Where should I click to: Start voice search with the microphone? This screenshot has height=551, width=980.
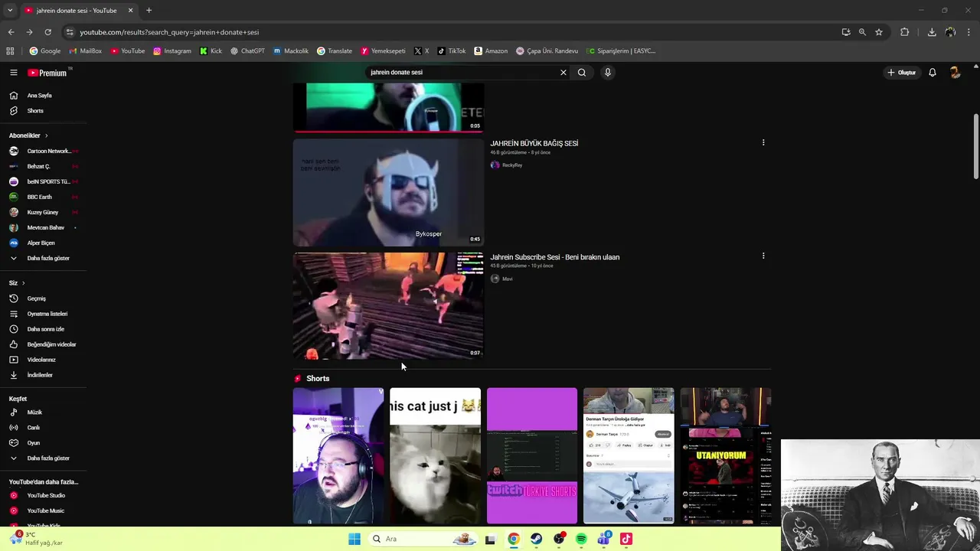click(x=608, y=73)
